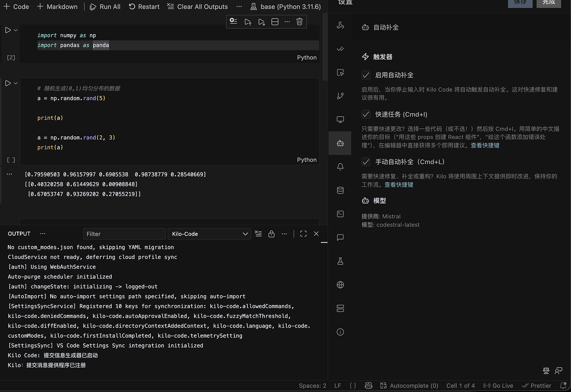
Task: Click the balance scale icon in the settings panel
Action: coord(546,370)
